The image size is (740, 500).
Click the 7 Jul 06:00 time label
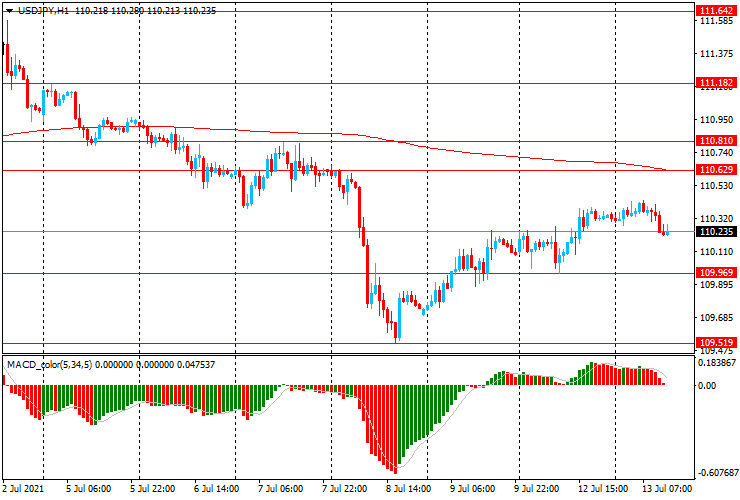pyautogui.click(x=280, y=488)
